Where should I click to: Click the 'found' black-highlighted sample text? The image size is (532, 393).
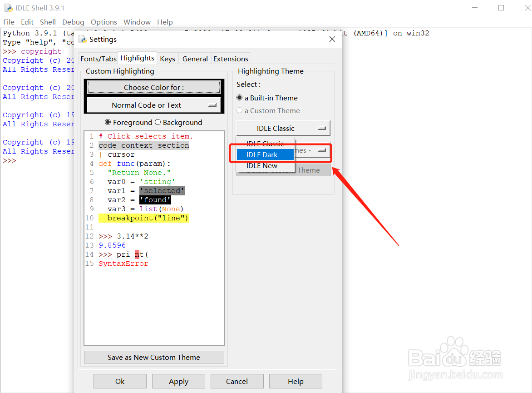pyautogui.click(x=155, y=200)
